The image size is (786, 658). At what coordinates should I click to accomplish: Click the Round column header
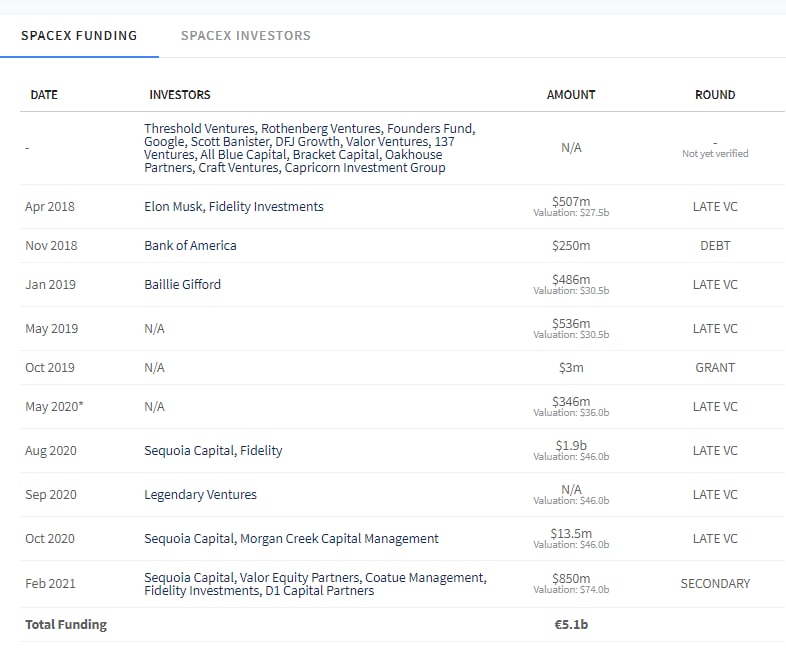tap(715, 95)
